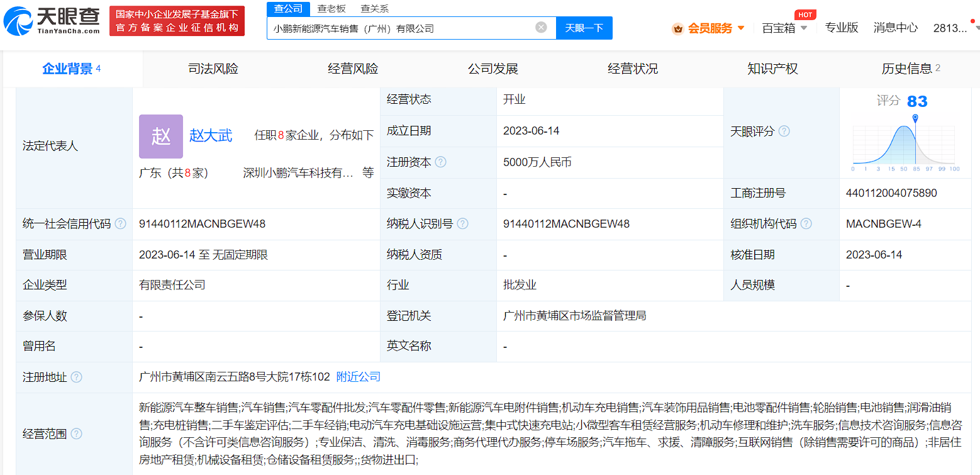Viewport: 980px width, 475px height.
Task: Click the 天眼一下 search button
Action: tap(584, 28)
